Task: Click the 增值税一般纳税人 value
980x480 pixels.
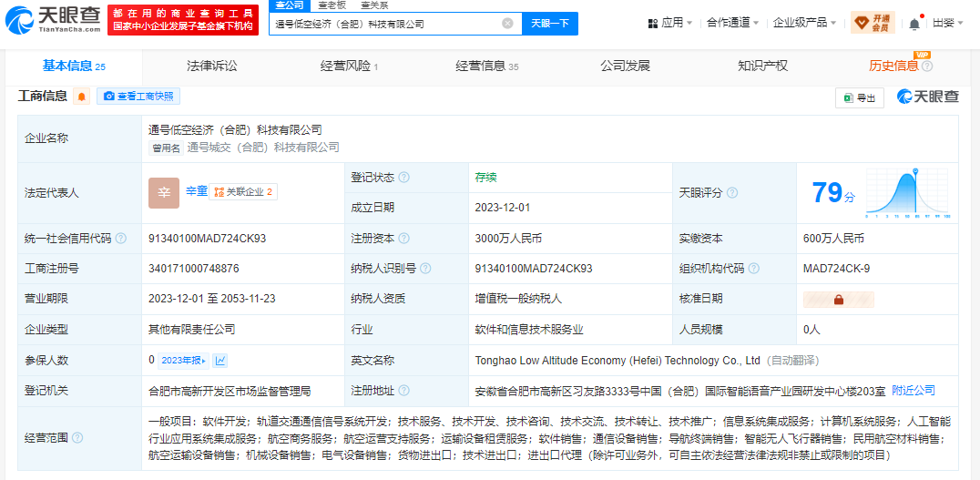Action: 519,299
